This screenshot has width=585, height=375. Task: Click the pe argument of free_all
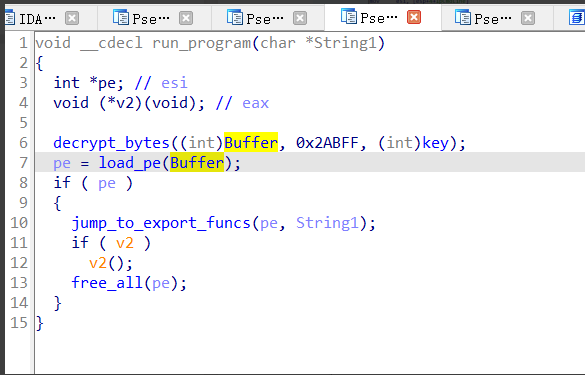tap(161, 284)
